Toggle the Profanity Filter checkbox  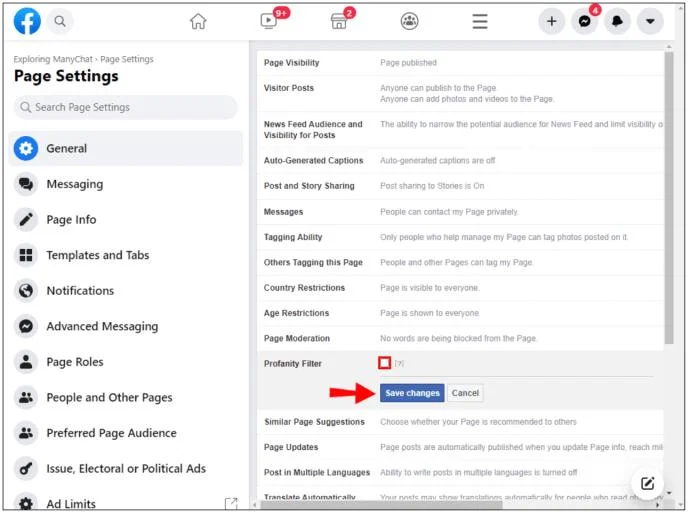(x=384, y=363)
